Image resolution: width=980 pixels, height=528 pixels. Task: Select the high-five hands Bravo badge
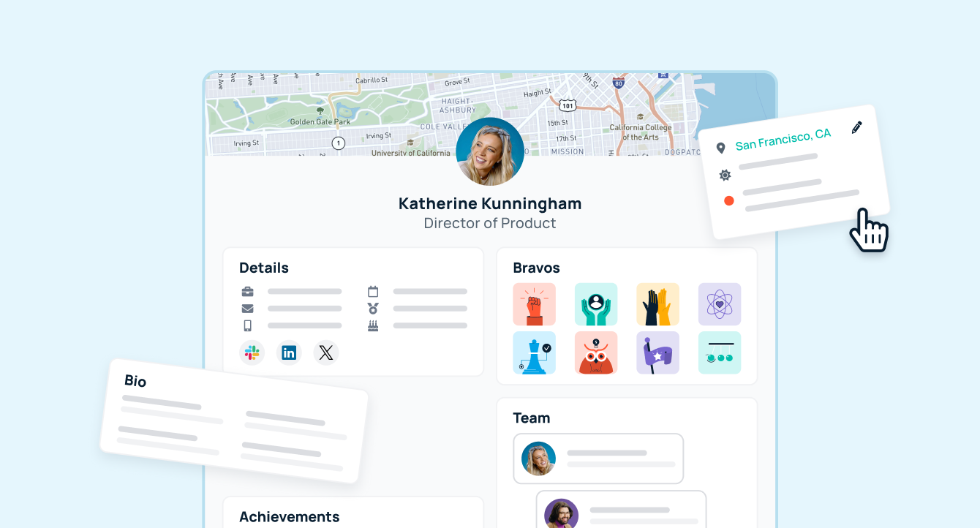[x=657, y=304]
